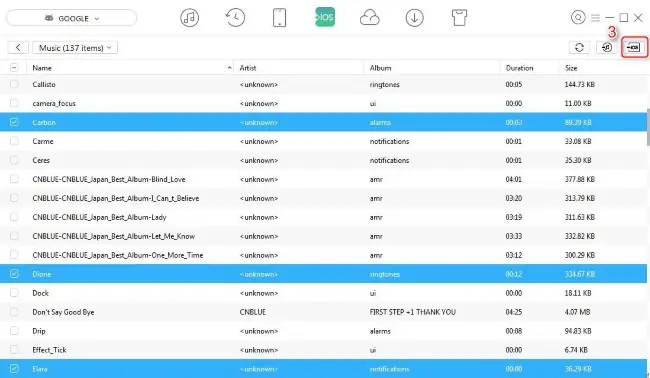650x378 pixels.
Task: Click the CNBLUE artist cell
Action: [x=252, y=312]
